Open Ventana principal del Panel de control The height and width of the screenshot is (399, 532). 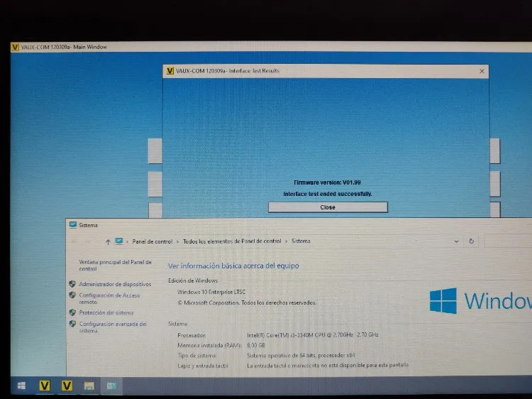point(115,266)
